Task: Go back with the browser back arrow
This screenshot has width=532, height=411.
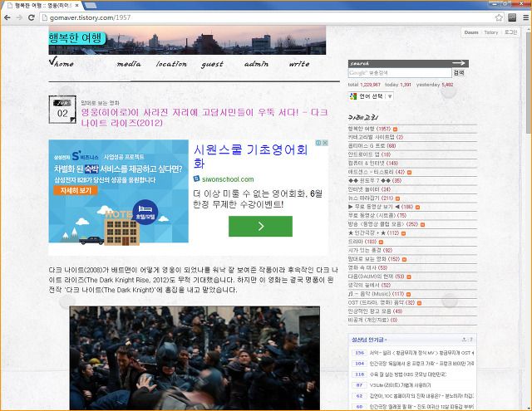Action: coord(7,17)
